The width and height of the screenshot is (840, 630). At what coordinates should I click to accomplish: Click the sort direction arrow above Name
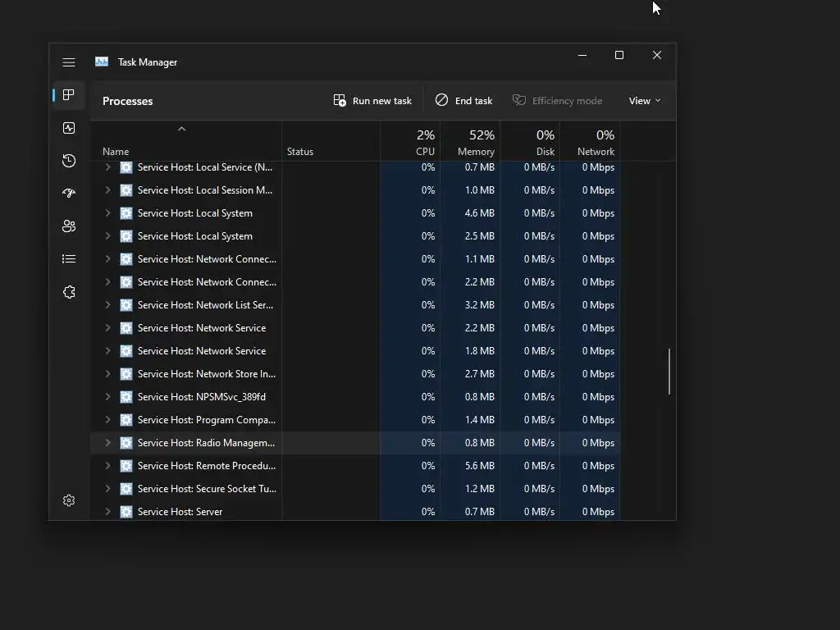(x=181, y=129)
